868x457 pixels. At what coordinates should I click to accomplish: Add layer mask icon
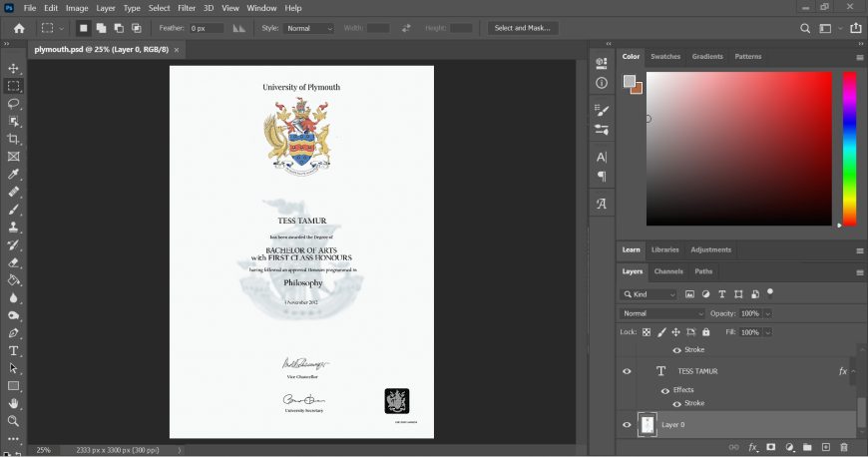770,447
